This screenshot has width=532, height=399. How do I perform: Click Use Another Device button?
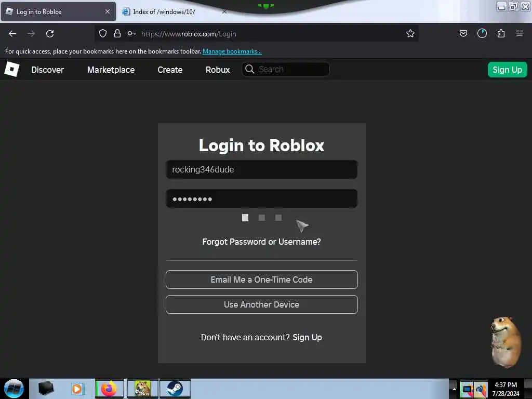[x=262, y=304]
